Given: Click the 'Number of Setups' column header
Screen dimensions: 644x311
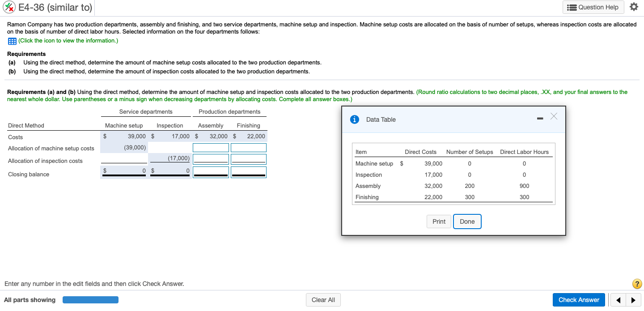Looking at the screenshot, I should pyautogui.click(x=470, y=152).
